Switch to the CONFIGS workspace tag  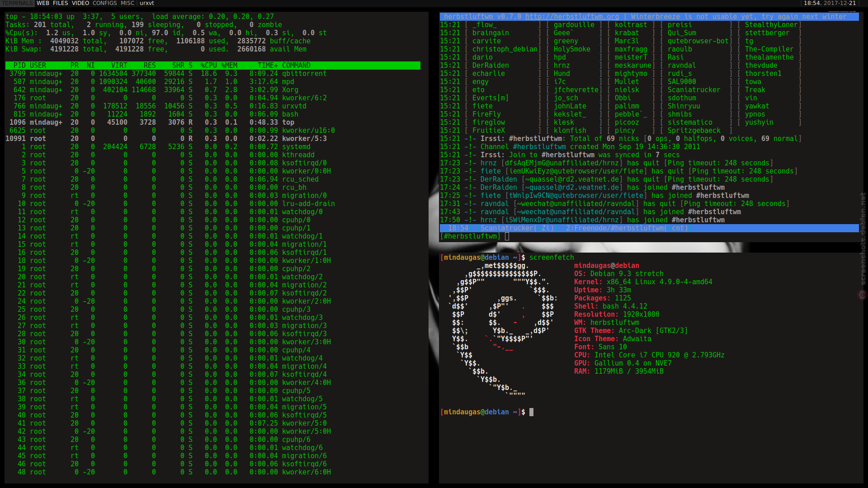coord(105,3)
